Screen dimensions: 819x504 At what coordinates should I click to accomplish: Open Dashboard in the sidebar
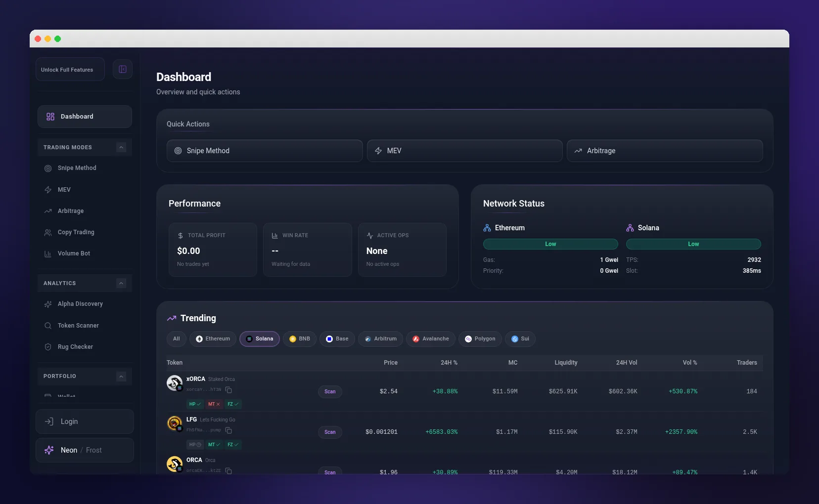85,117
